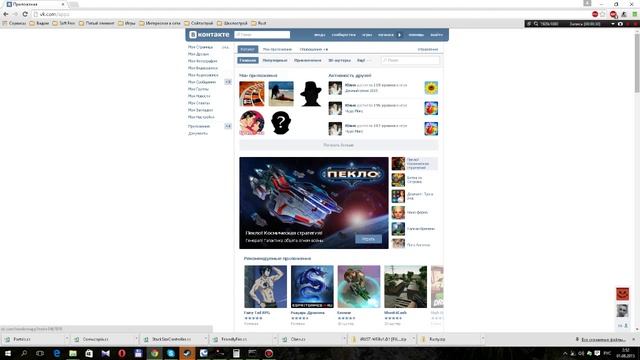Select the baby face app thumbnail in the banner side list
640x360 pixels.
click(398, 213)
